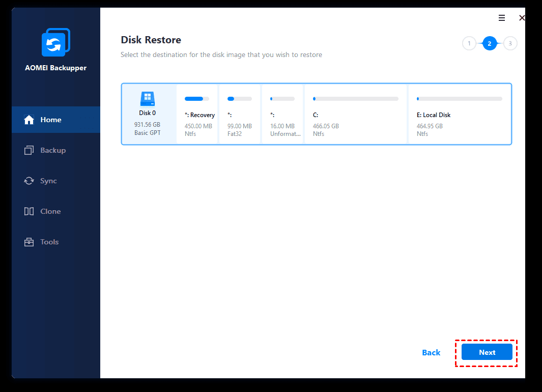Click the 'C:' partition label

(316, 115)
